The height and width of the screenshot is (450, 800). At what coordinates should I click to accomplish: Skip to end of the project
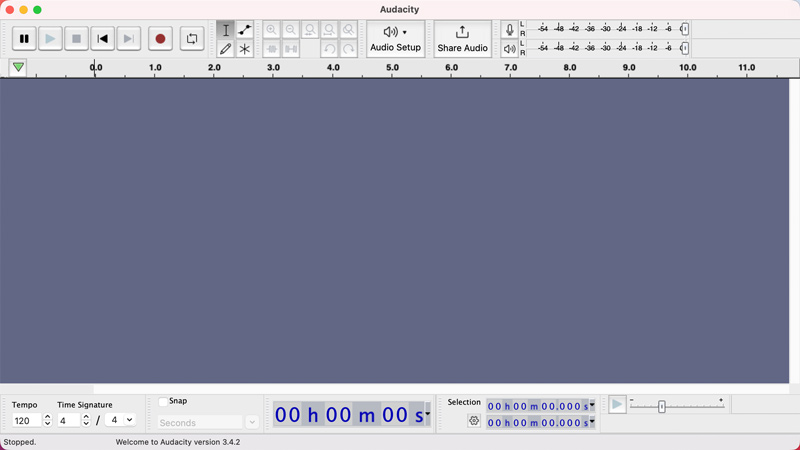click(129, 39)
